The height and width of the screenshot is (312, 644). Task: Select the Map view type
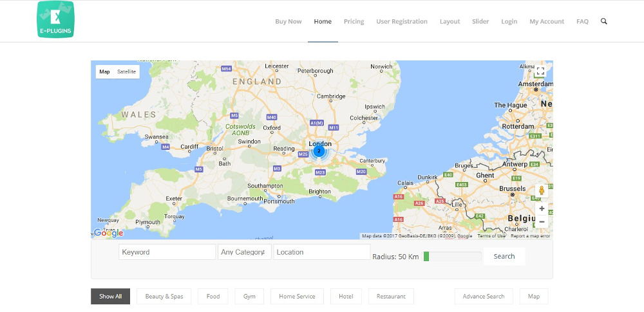104,72
